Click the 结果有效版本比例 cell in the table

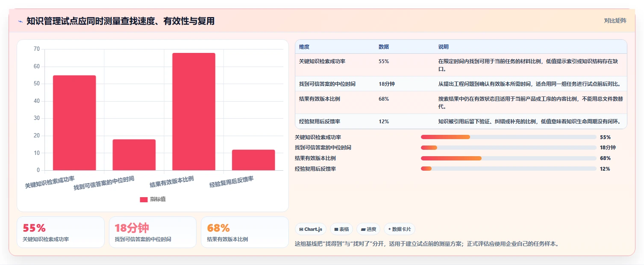[320, 99]
